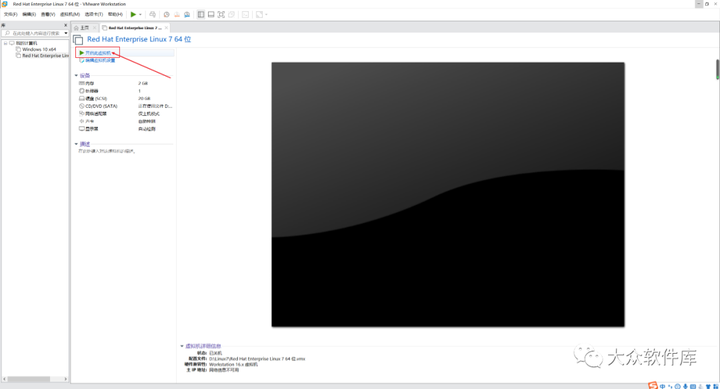Screen dimensions: 720x389
Task: Click 开启此虚拟机 power on link
Action: click(x=98, y=53)
